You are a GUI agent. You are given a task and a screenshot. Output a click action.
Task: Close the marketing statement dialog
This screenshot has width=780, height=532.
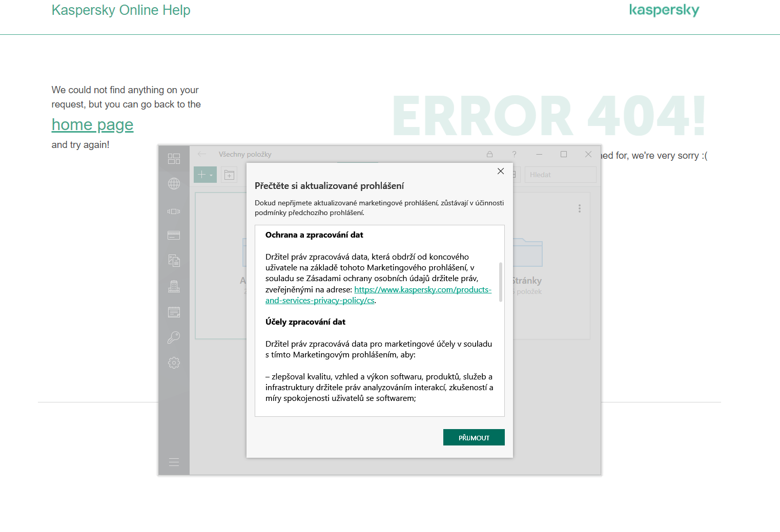[x=501, y=171]
